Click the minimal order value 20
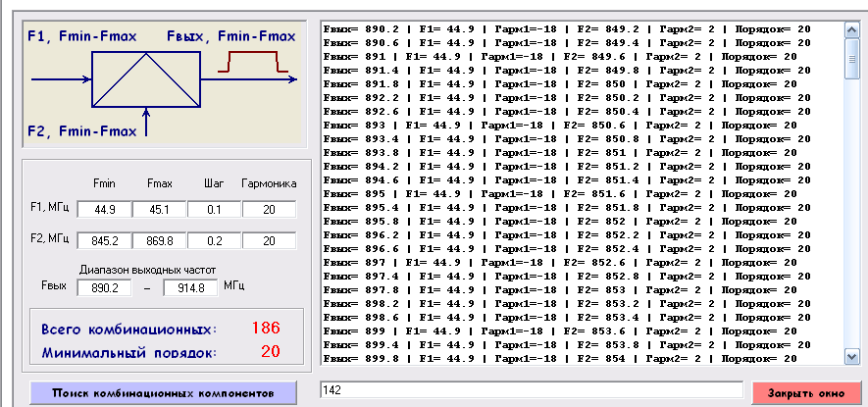Viewport: 868px width, 407px height. point(270,351)
